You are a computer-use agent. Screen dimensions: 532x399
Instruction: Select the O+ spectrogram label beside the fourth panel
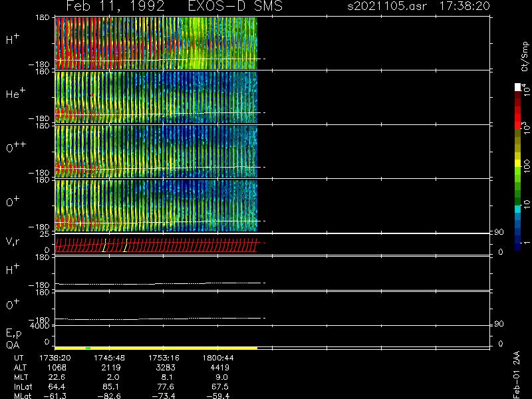13,201
